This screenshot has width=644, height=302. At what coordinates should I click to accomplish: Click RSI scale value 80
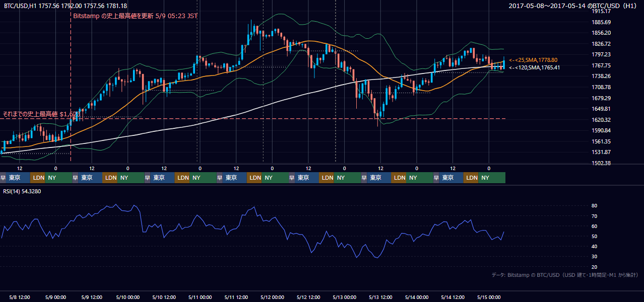click(x=595, y=206)
